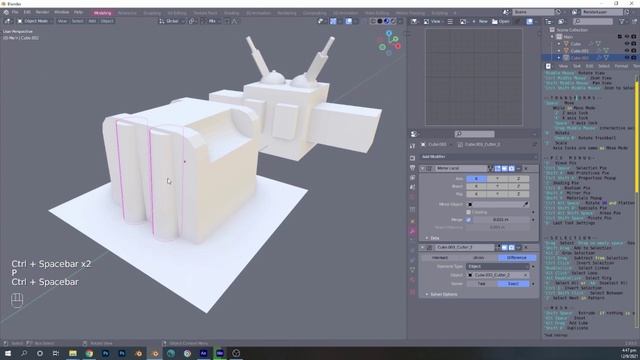Screen dimensions: 640x360
Task: Open the View Layer properties tab
Action: [x=413, y=178]
